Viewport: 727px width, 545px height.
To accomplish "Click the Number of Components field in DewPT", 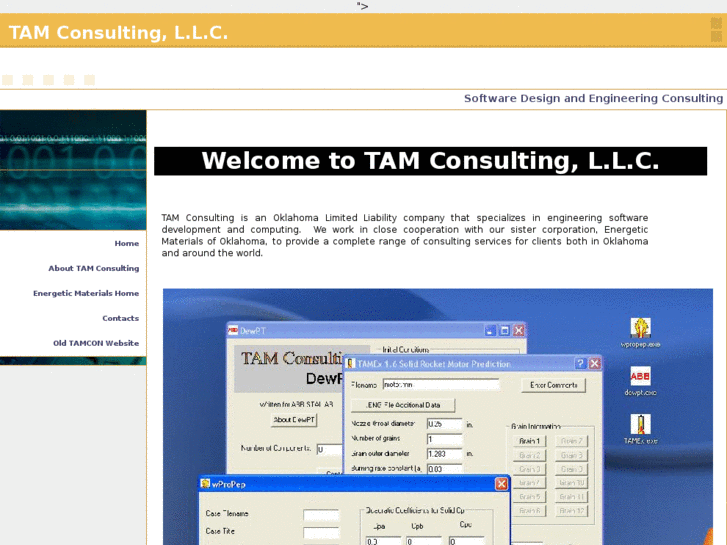I will tap(330, 449).
